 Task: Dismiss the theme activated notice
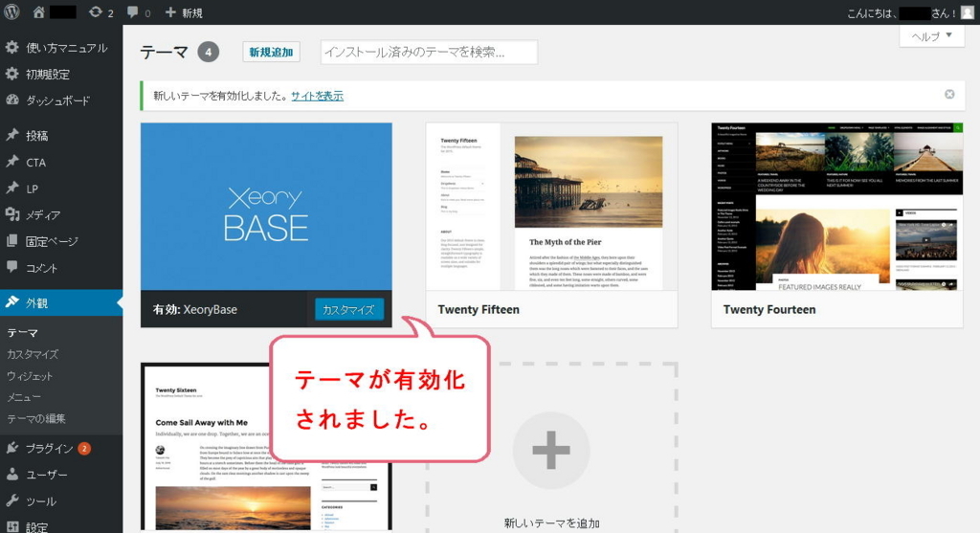point(949,95)
